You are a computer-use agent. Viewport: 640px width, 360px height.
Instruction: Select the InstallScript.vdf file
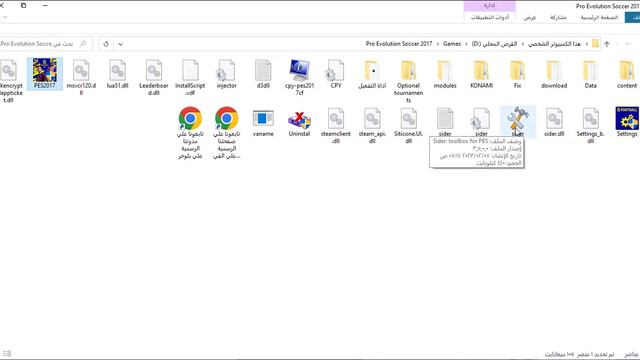190,77
